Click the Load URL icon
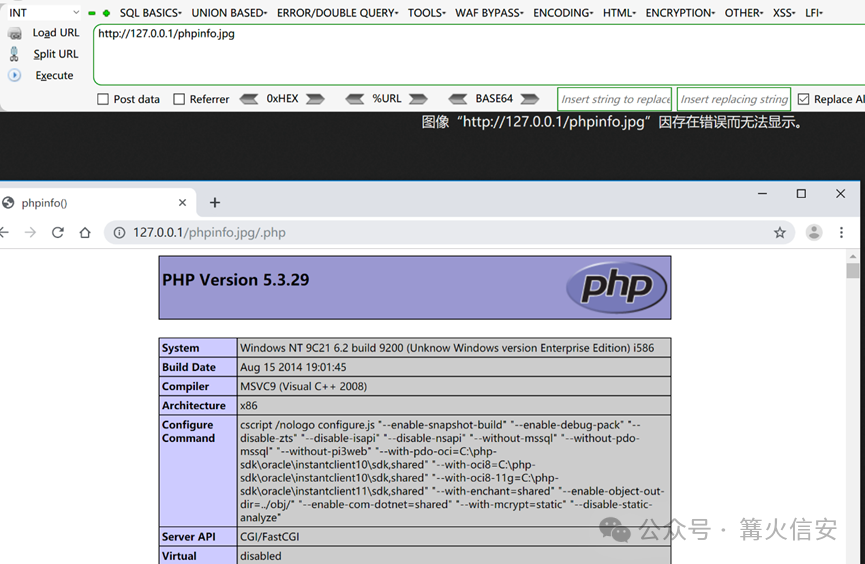 [x=15, y=34]
